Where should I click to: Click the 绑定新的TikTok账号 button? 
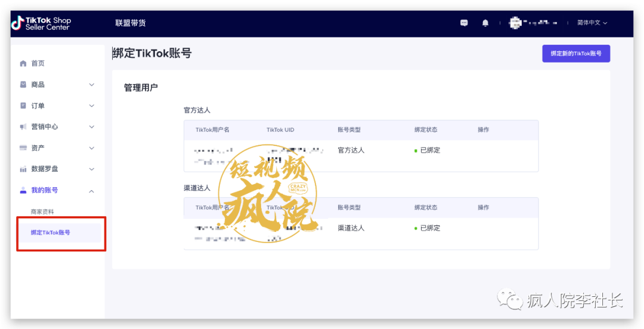pyautogui.click(x=576, y=54)
